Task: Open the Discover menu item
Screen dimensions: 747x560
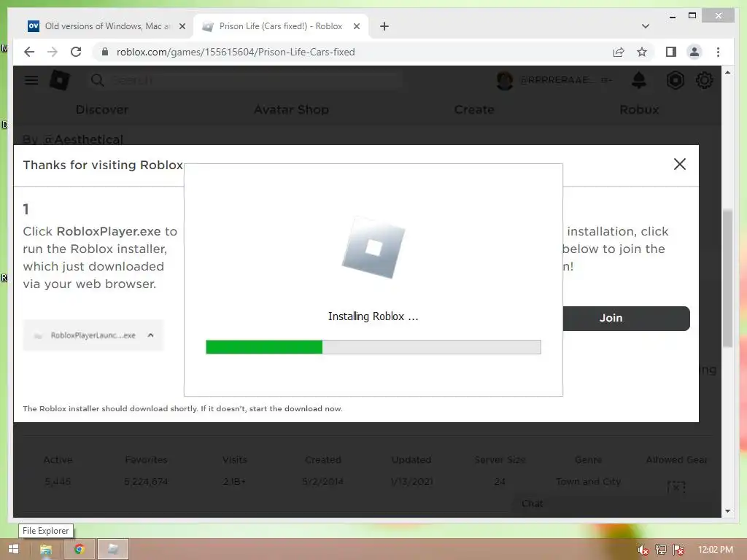Action: pos(102,109)
